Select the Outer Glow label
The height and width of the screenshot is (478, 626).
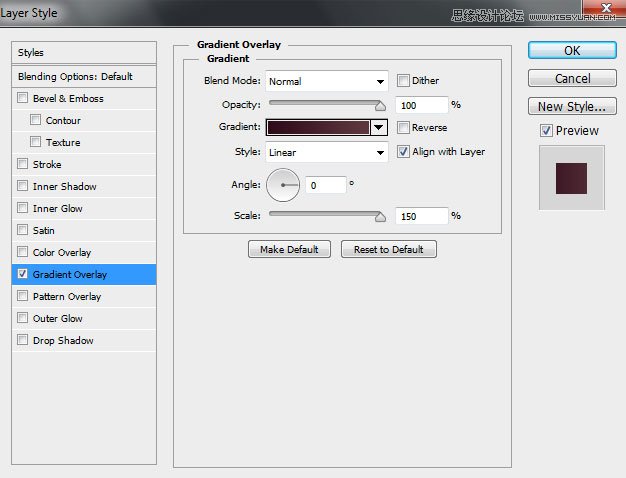[x=57, y=319]
